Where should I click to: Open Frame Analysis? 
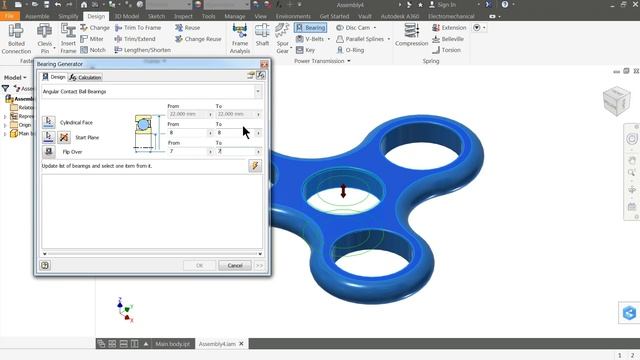[240, 39]
